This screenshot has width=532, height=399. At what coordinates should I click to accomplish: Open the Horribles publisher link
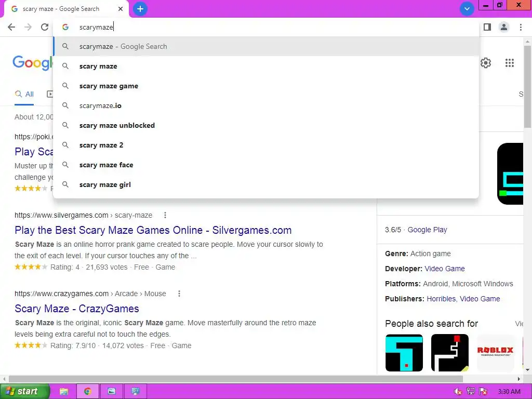point(441,299)
